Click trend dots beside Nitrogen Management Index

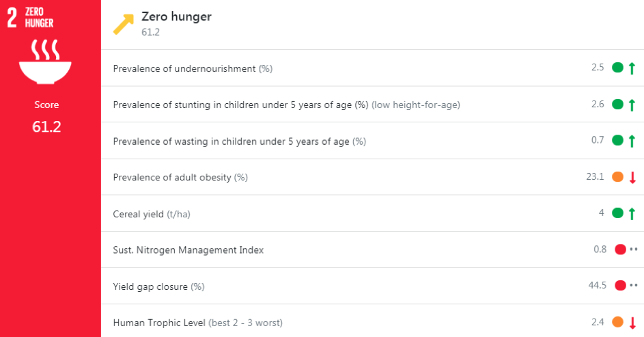634,250
